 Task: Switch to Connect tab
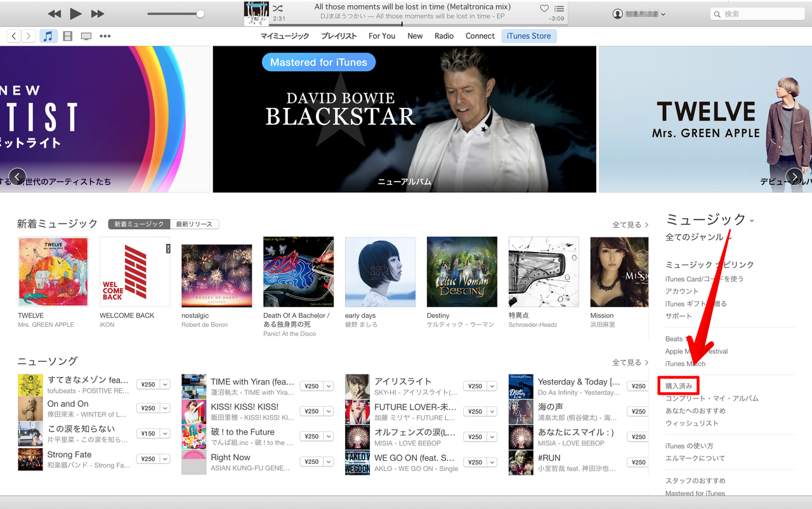coord(480,36)
